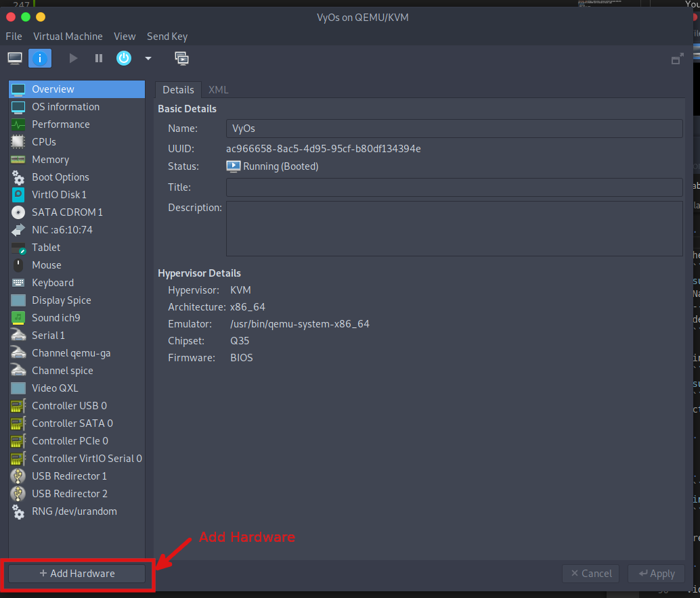The height and width of the screenshot is (598, 700).
Task: Open Boot Options settings
Action: click(x=76, y=177)
